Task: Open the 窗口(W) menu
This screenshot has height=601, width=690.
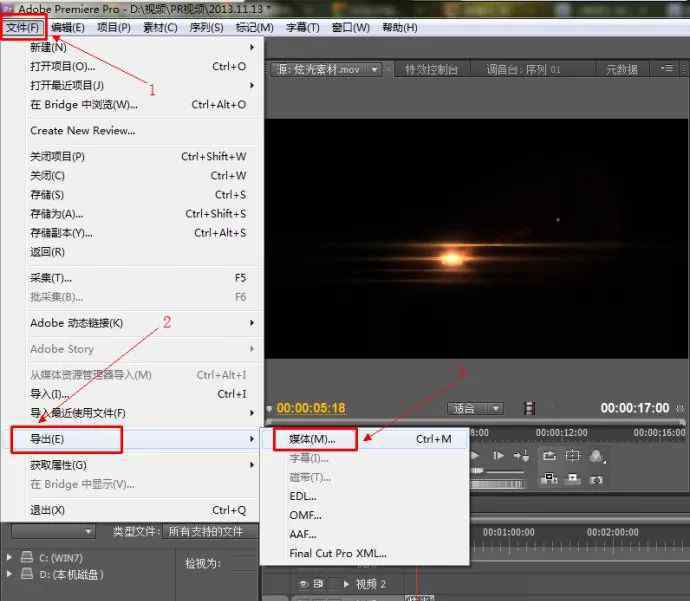Action: pos(350,28)
